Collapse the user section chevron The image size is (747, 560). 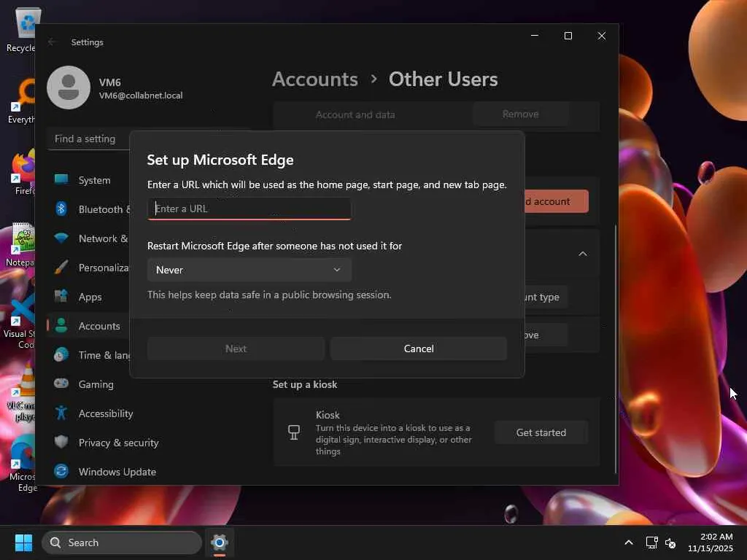point(582,254)
